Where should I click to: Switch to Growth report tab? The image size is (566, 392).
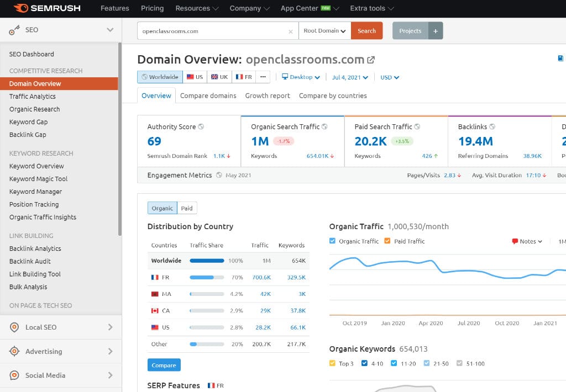(268, 96)
